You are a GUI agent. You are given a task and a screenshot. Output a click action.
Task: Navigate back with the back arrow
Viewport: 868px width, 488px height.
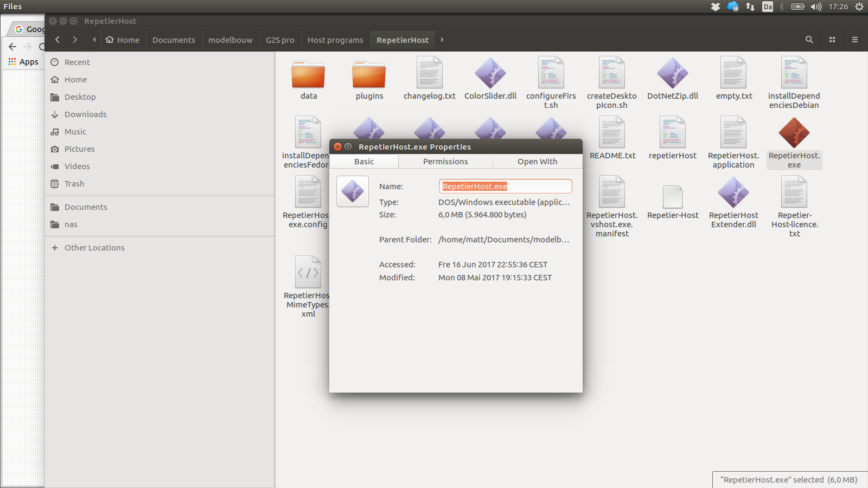point(57,40)
